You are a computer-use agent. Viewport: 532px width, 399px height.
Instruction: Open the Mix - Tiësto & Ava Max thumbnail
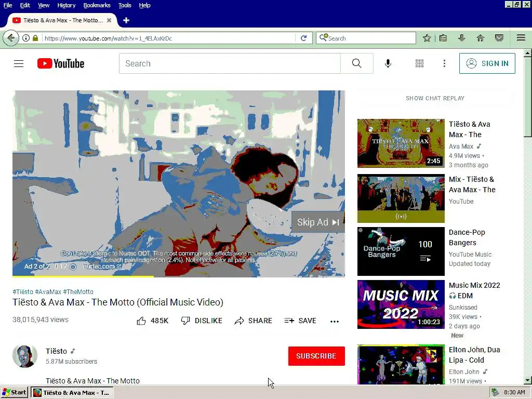tap(401, 198)
